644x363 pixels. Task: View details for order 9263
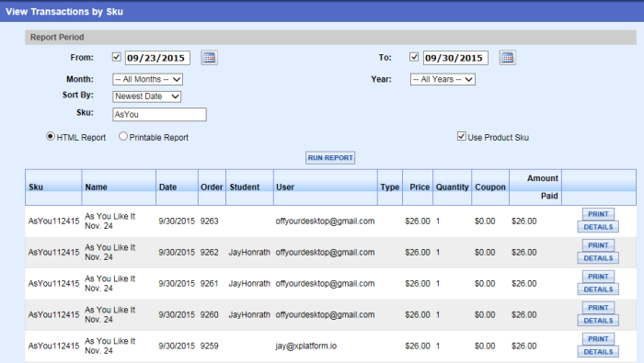click(598, 227)
